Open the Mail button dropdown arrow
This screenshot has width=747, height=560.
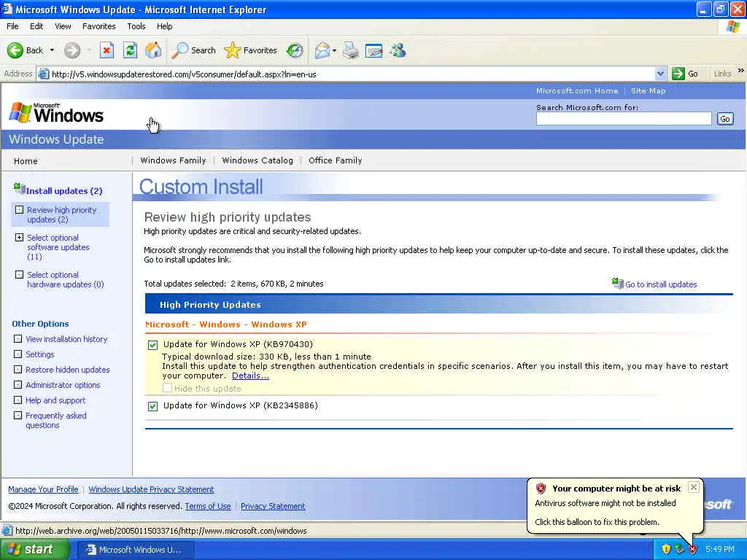[x=334, y=50]
